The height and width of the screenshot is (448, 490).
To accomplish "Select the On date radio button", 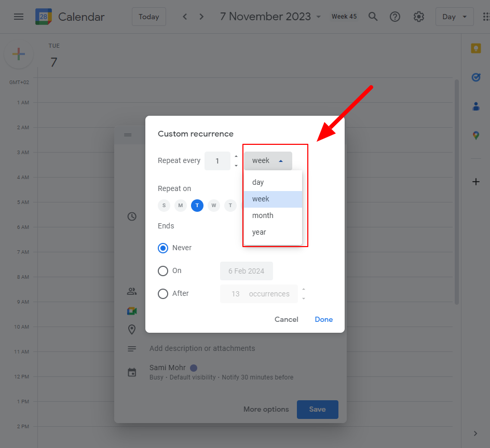I will (163, 271).
